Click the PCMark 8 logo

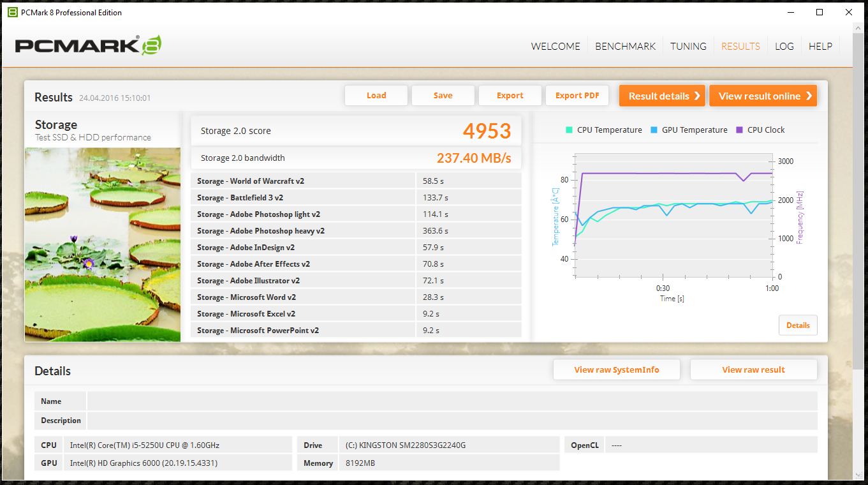click(x=88, y=45)
